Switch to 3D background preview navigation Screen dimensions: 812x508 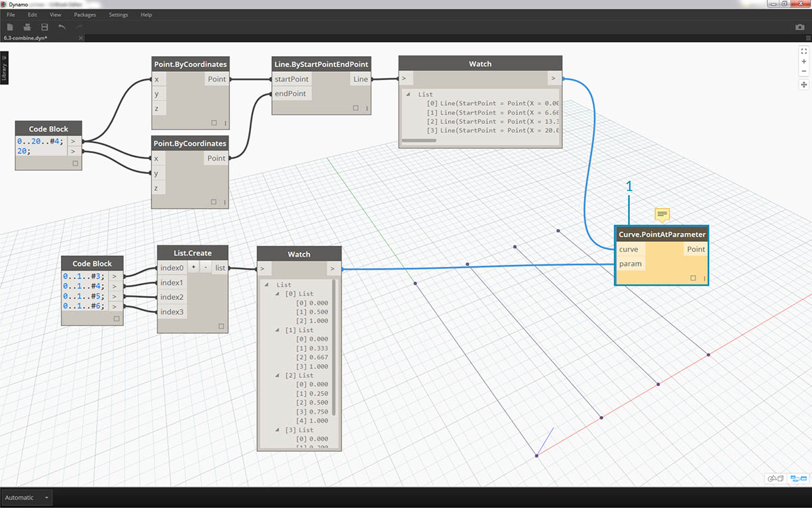click(775, 479)
